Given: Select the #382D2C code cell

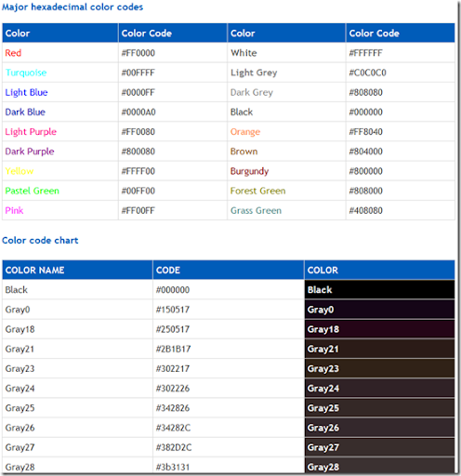Looking at the screenshot, I should [229, 447].
